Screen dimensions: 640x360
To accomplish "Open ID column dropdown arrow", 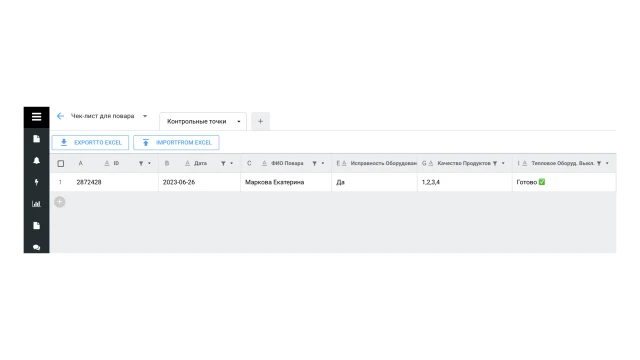I will click(149, 163).
